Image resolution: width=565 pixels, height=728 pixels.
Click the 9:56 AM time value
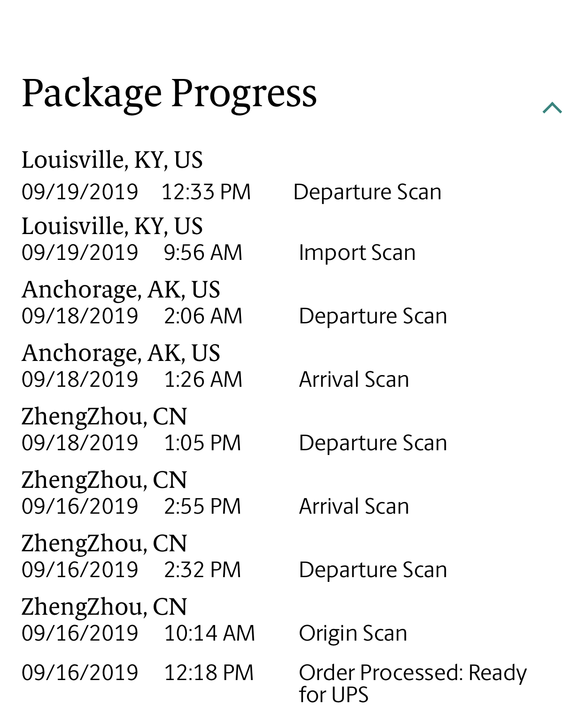[x=203, y=252]
